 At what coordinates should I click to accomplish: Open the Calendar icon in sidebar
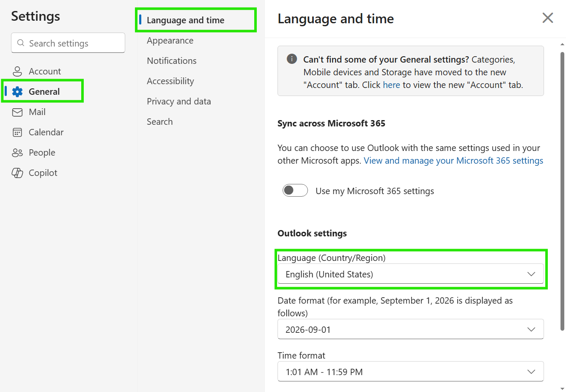17,132
